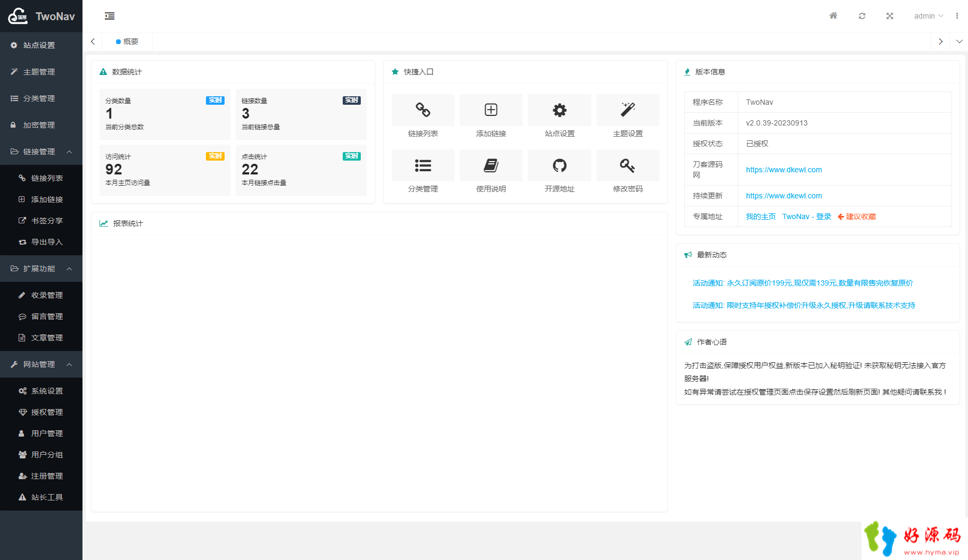Open 添加链接 quick shortcut plus icon
This screenshot has height=560, width=968.
pyautogui.click(x=491, y=110)
